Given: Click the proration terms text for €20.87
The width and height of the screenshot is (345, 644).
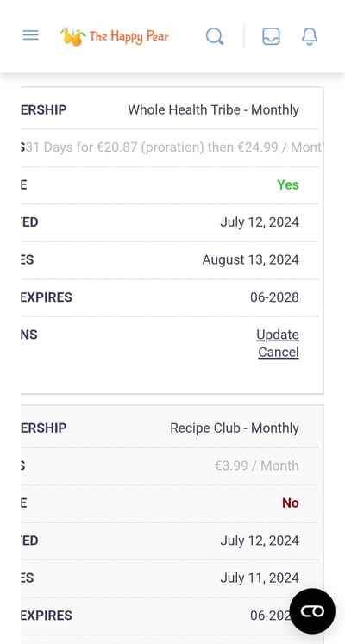Looking at the screenshot, I should [174, 147].
